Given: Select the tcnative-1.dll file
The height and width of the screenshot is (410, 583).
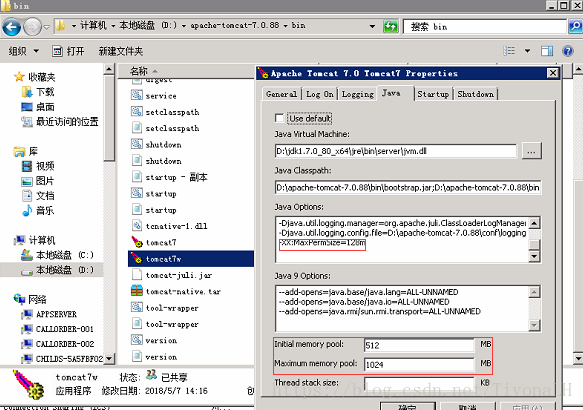Looking at the screenshot, I should tap(169, 226).
